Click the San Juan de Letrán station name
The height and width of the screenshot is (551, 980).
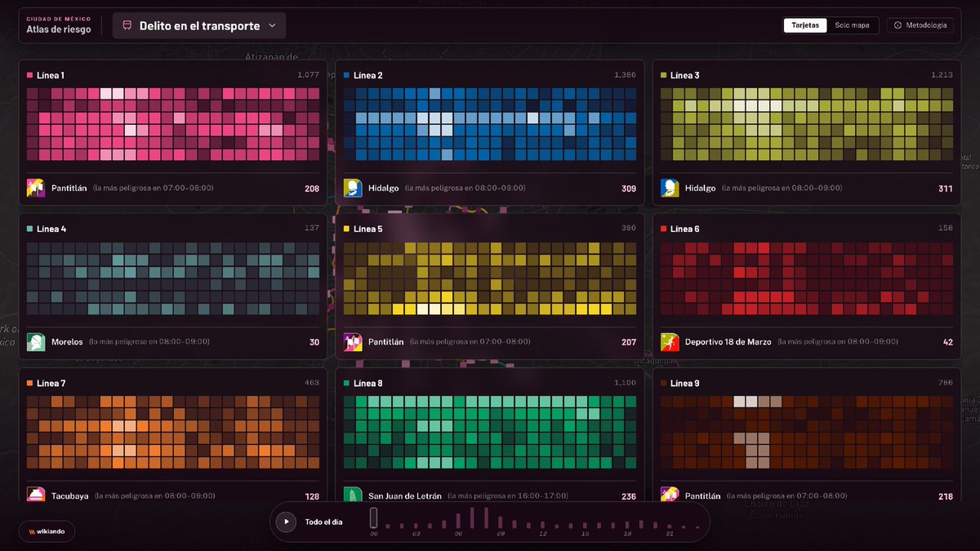(x=405, y=495)
